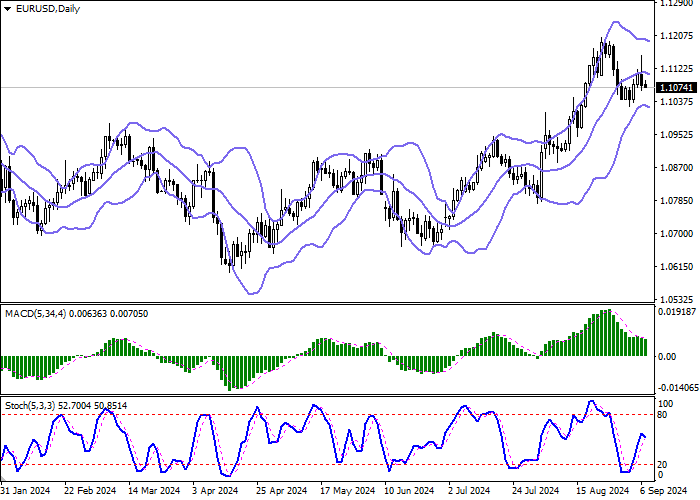Image resolution: width=700 pixels, height=500 pixels.
Task: Click the 15 Aug 2024 date label
Action: [x=603, y=491]
